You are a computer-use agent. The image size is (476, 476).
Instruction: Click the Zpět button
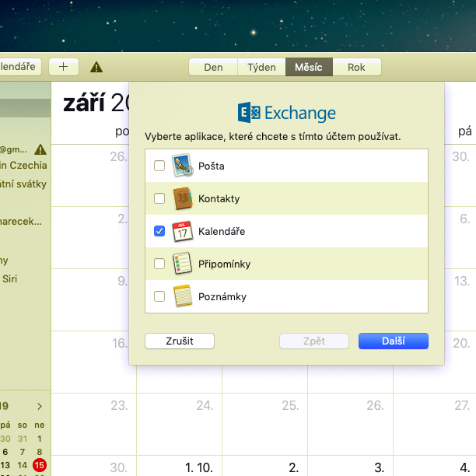314,341
